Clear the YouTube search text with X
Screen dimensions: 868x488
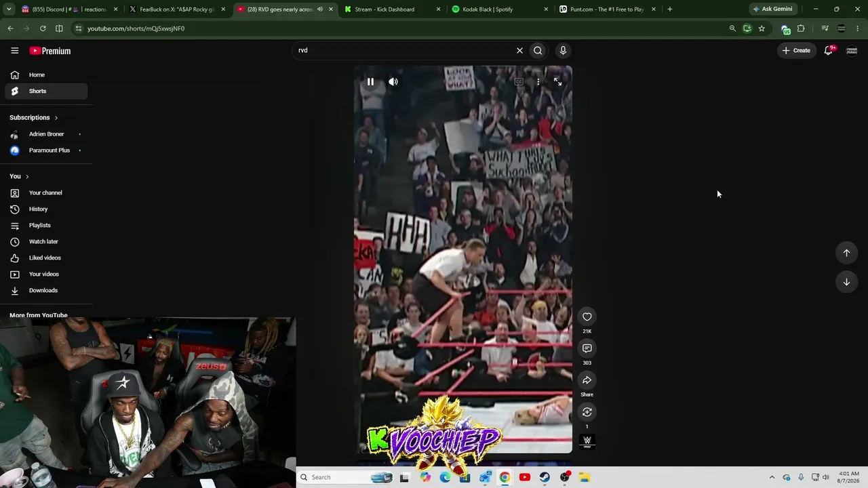click(x=520, y=50)
